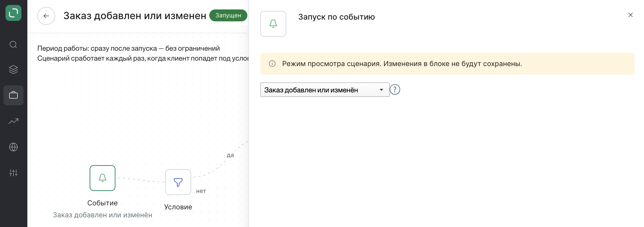Screen dimensions: 644x227
Task: Open search from the sidebar magnifier icon
Action: [13, 45]
